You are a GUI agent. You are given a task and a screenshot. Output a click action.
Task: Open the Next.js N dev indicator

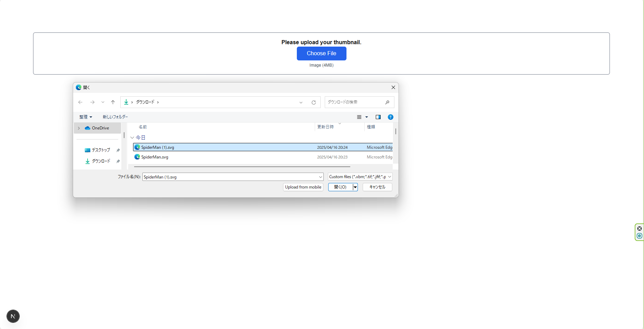[13, 316]
